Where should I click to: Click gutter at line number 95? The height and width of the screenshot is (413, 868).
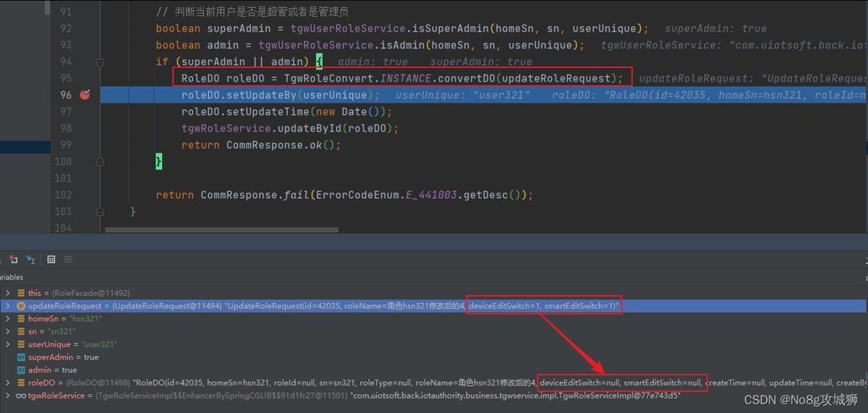pos(65,78)
